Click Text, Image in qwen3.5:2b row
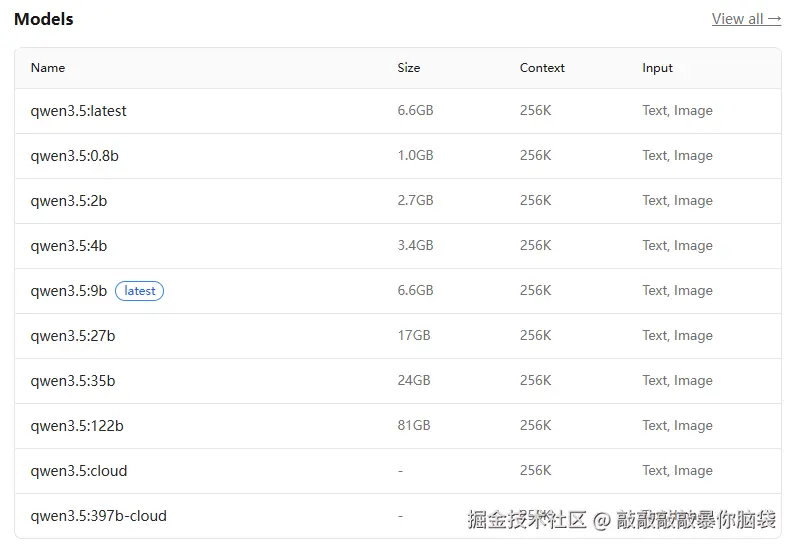Screen dimensions: 792x547 677,201
